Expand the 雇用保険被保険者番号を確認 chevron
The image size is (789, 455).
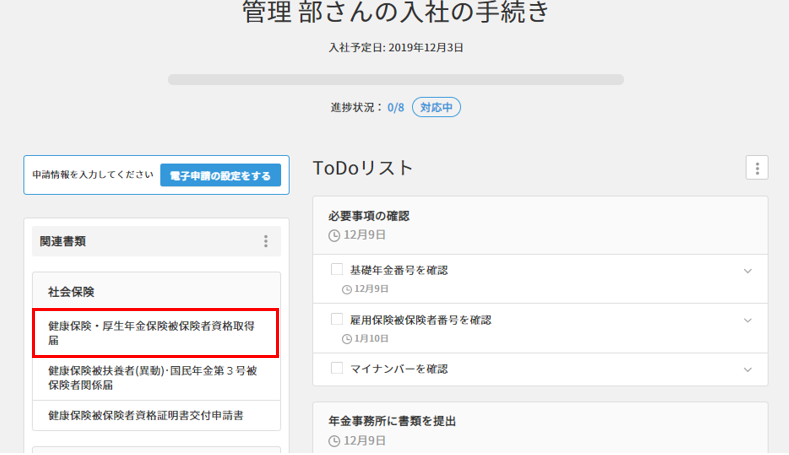pyautogui.click(x=747, y=320)
